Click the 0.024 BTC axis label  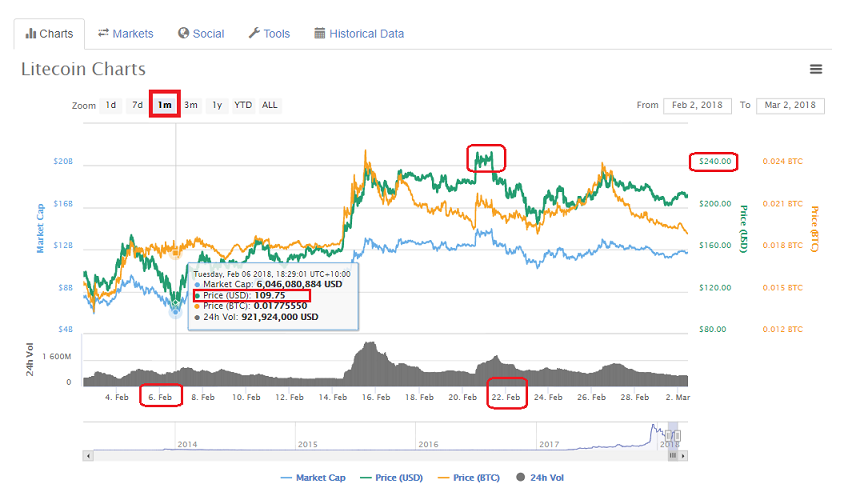pyautogui.click(x=783, y=161)
